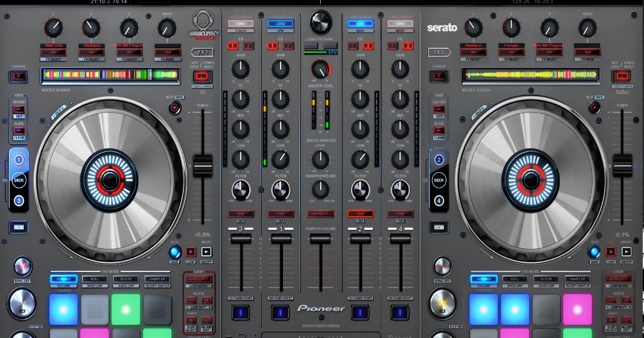Image resolution: width=644 pixels, height=338 pixels.
Task: Click the left deck FX 1 parameter knob
Action: point(53,28)
